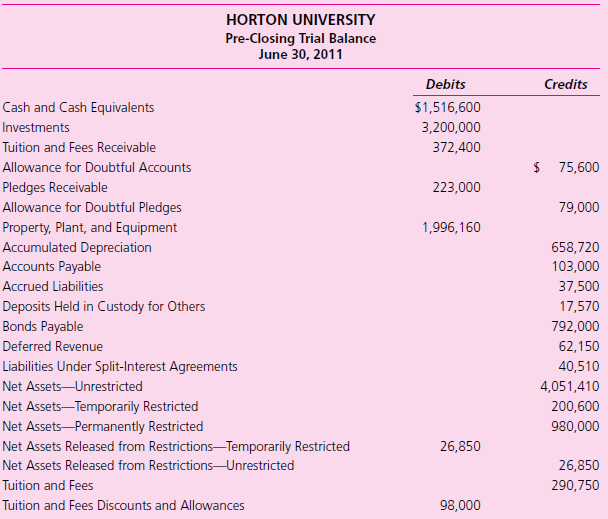Click the 17,570 credit amount
608x519 pixels.
pyautogui.click(x=579, y=307)
